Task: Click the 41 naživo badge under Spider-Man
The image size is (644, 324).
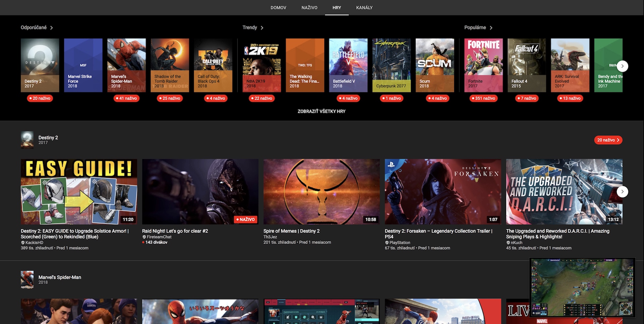Action: (x=126, y=98)
